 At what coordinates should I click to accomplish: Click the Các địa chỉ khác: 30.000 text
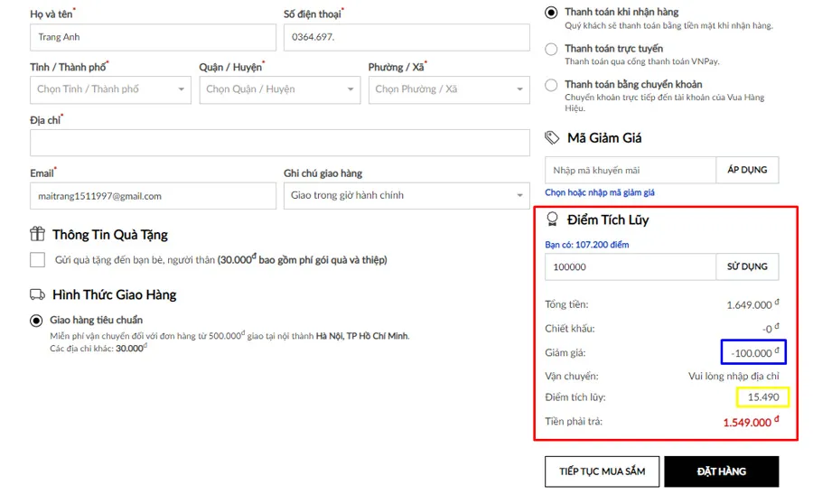tap(98, 348)
